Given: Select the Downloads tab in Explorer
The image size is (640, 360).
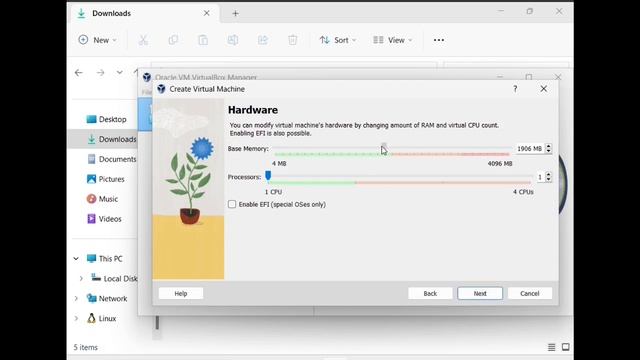Looking at the screenshot, I should [145, 13].
